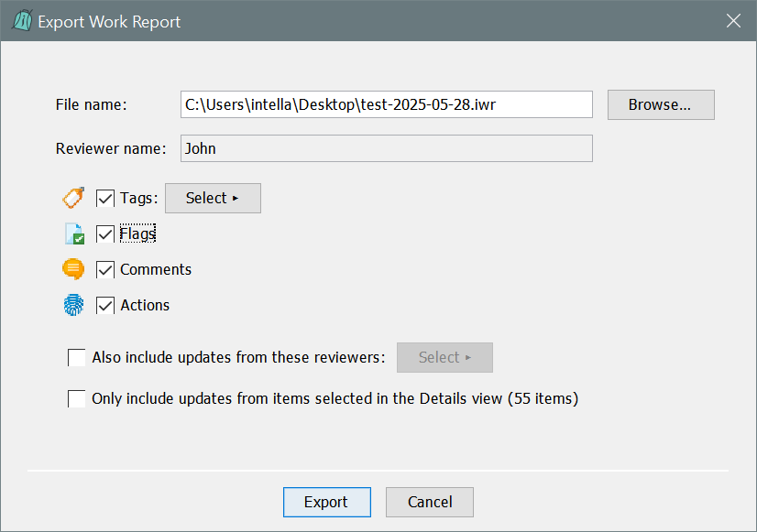Open the Select dropdown next to Tags
757x532 pixels.
213,198
